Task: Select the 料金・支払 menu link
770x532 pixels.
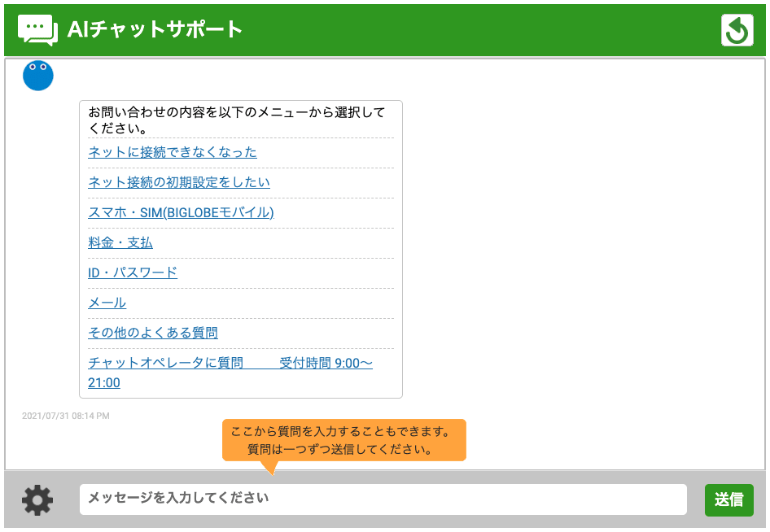Action: [x=120, y=242]
